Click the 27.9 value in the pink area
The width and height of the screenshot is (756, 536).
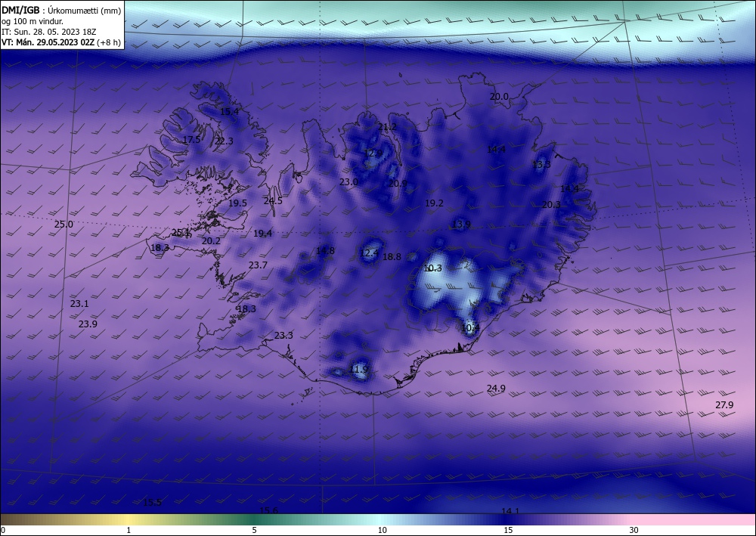(724, 405)
